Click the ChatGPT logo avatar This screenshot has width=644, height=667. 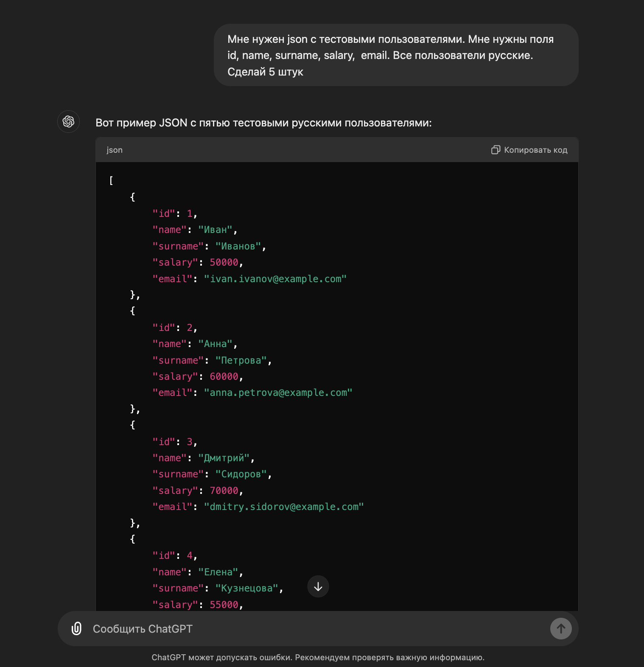tap(69, 122)
